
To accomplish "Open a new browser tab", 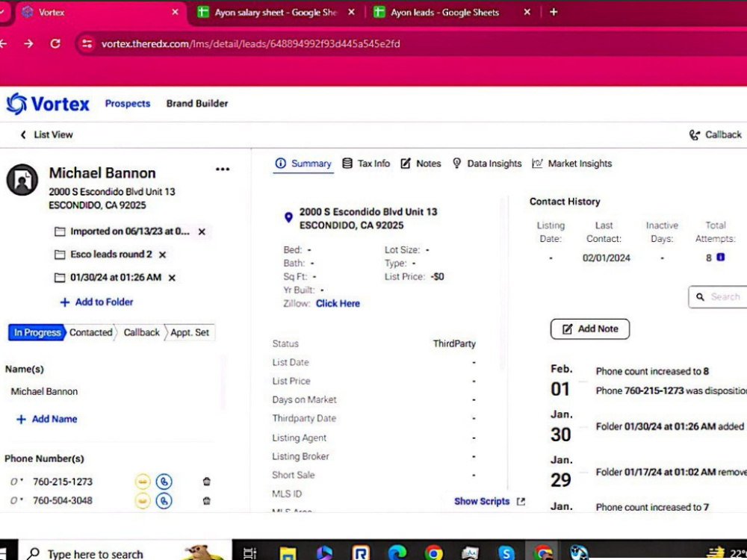I will coord(553,13).
